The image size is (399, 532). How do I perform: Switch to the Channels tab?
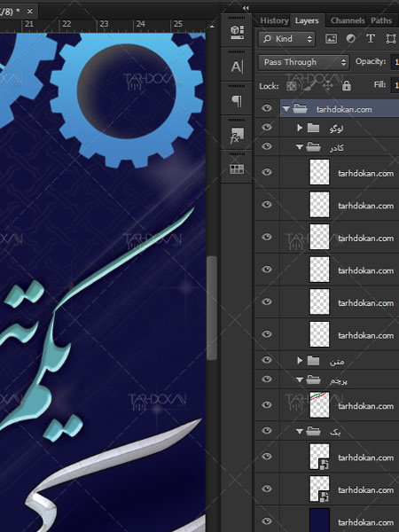pyautogui.click(x=348, y=20)
